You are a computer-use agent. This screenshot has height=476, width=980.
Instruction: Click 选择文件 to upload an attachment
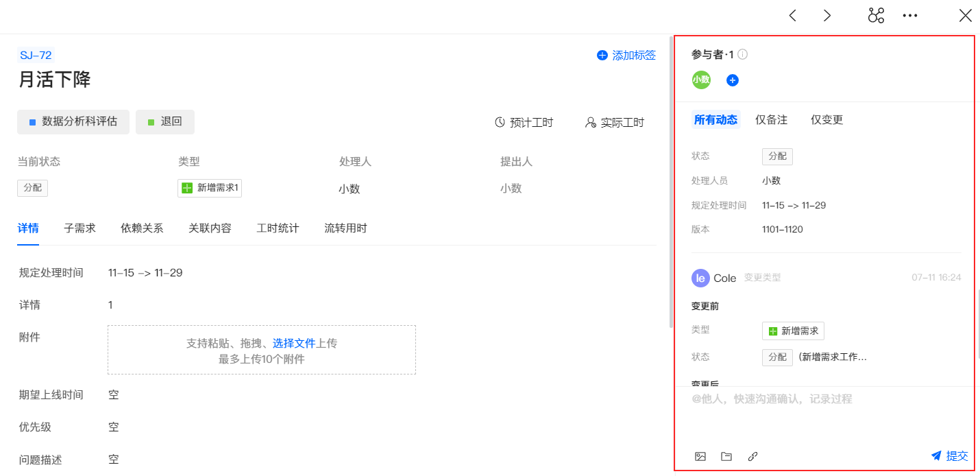point(294,343)
